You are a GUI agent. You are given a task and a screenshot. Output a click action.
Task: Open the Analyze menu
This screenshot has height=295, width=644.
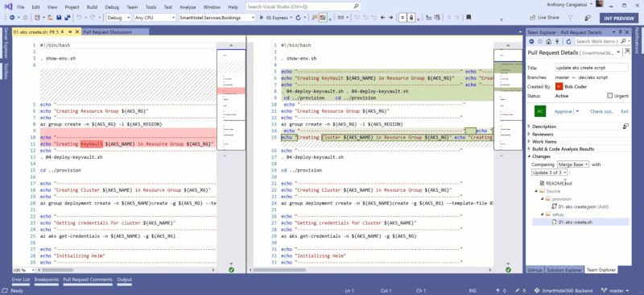click(188, 7)
